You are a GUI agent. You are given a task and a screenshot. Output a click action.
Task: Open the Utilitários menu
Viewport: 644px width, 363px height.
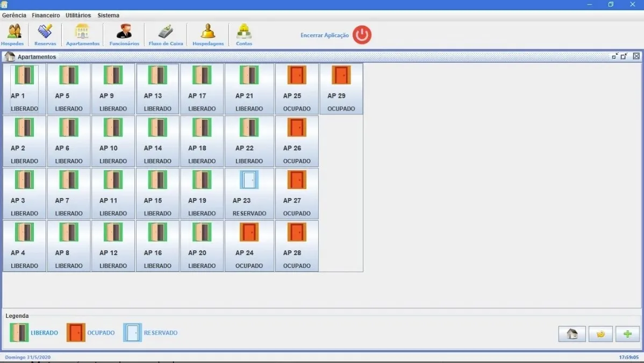[78, 15]
